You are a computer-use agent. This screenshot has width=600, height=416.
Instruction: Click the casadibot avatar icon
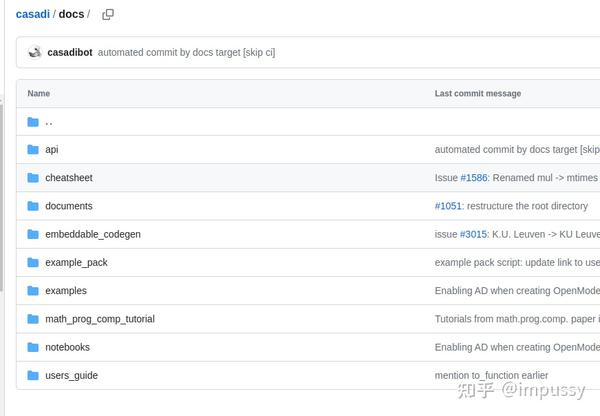(35, 52)
